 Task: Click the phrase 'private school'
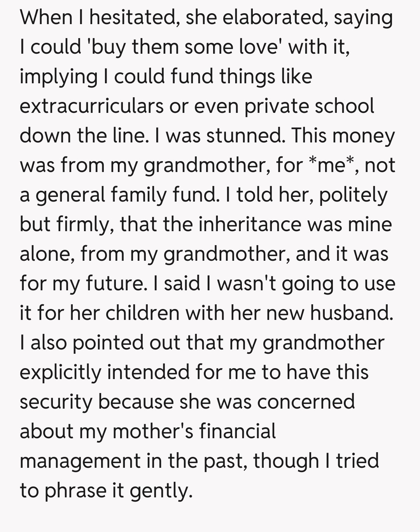[x=310, y=106]
